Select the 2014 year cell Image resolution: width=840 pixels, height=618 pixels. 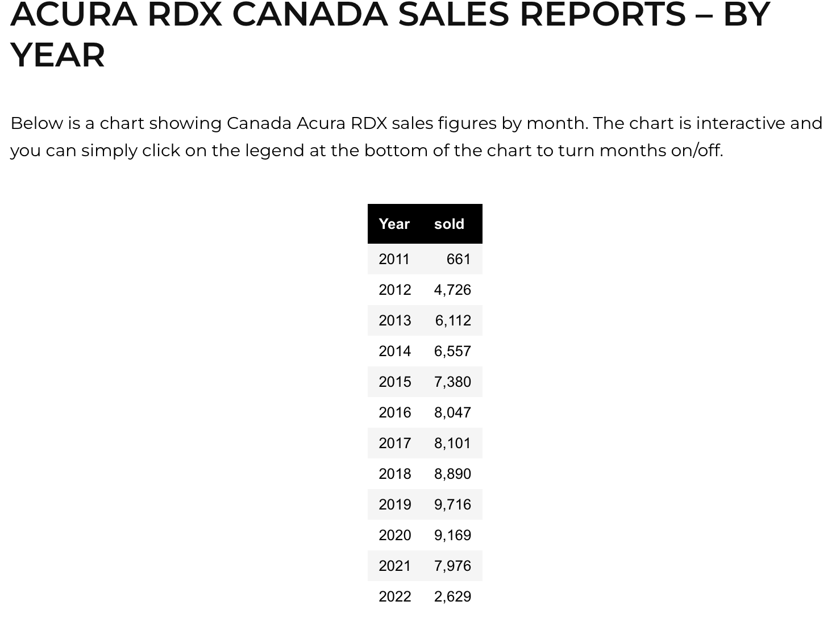[x=394, y=352]
